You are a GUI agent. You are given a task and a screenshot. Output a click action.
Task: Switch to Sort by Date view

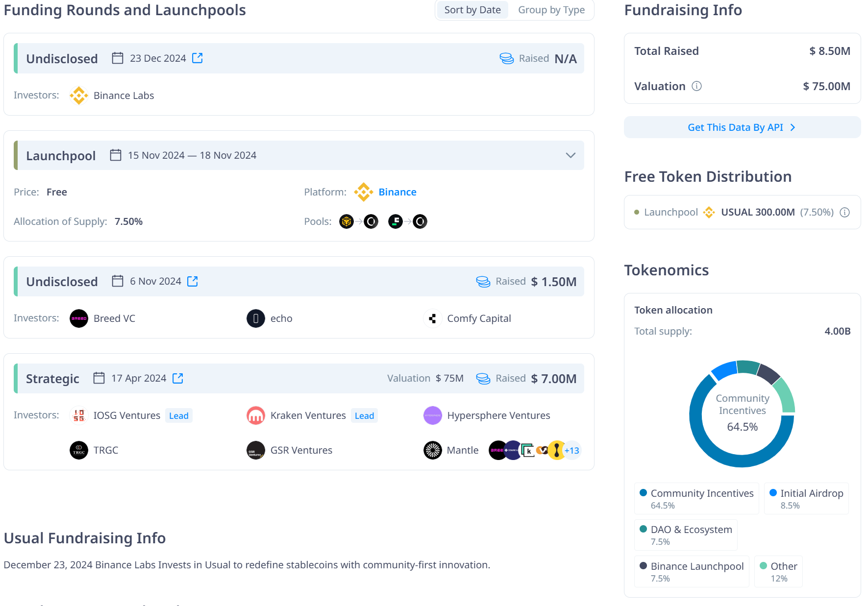[x=472, y=10]
